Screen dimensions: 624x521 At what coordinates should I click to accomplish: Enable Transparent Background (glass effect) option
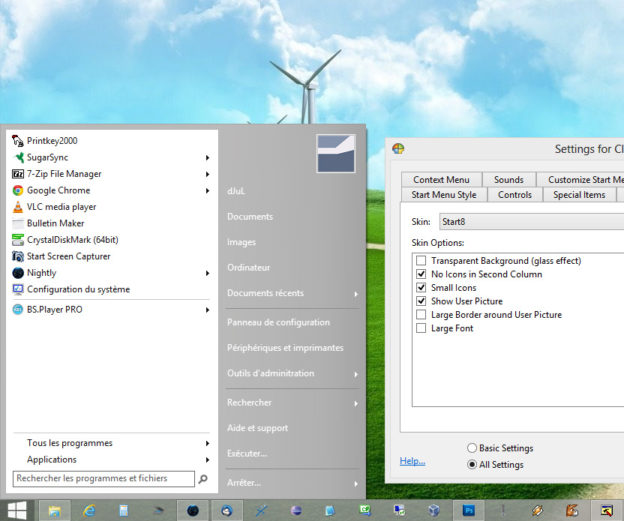[x=421, y=261]
